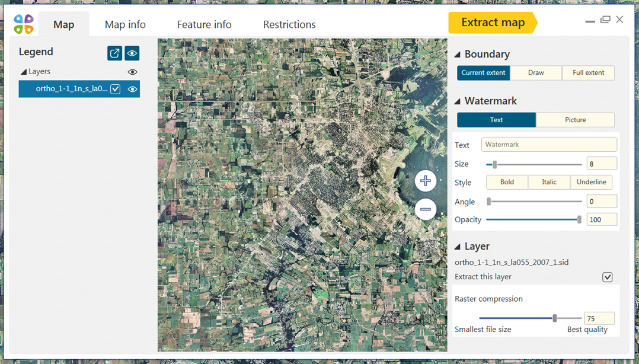Zoom in on the map
The height and width of the screenshot is (364, 639).
[426, 181]
